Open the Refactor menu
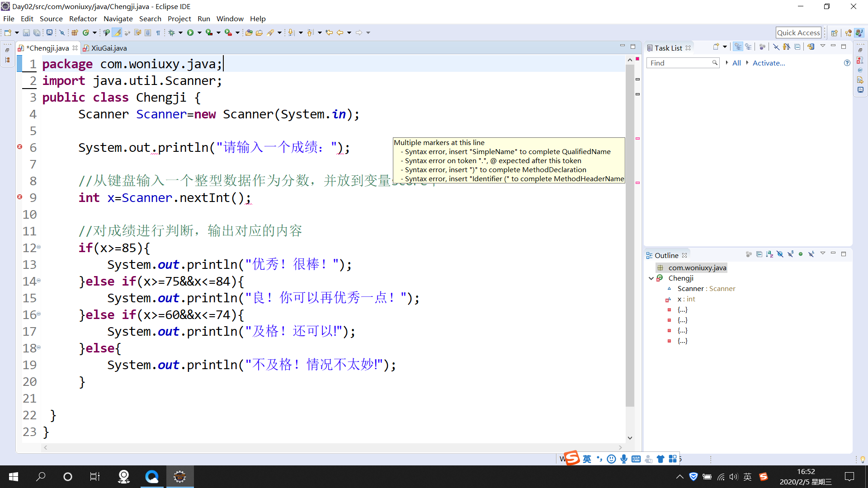868x488 pixels. [x=83, y=19]
